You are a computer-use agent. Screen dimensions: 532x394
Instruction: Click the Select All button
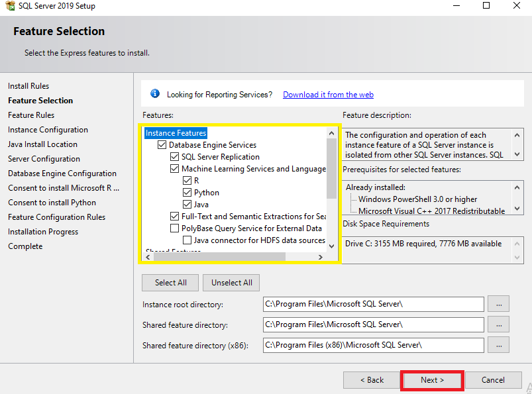(170, 283)
